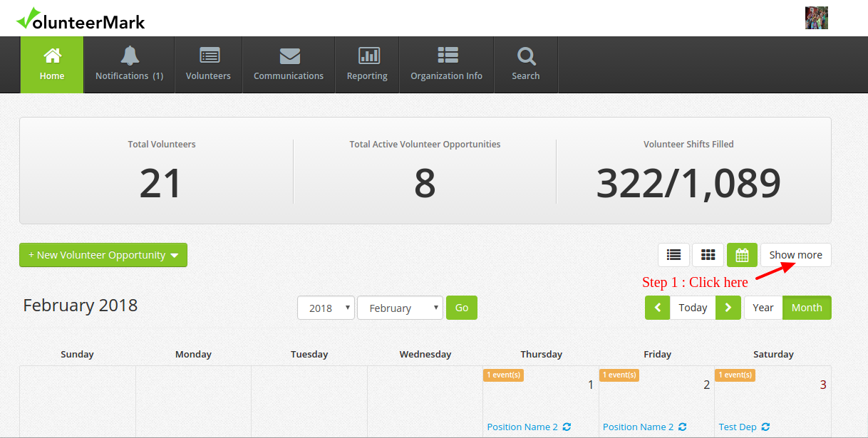The height and width of the screenshot is (438, 868).
Task: Open the month dropdown showing February
Action: coord(400,308)
